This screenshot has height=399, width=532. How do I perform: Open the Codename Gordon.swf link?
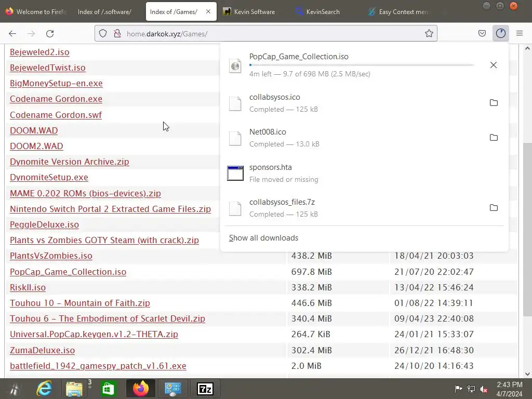click(x=56, y=115)
